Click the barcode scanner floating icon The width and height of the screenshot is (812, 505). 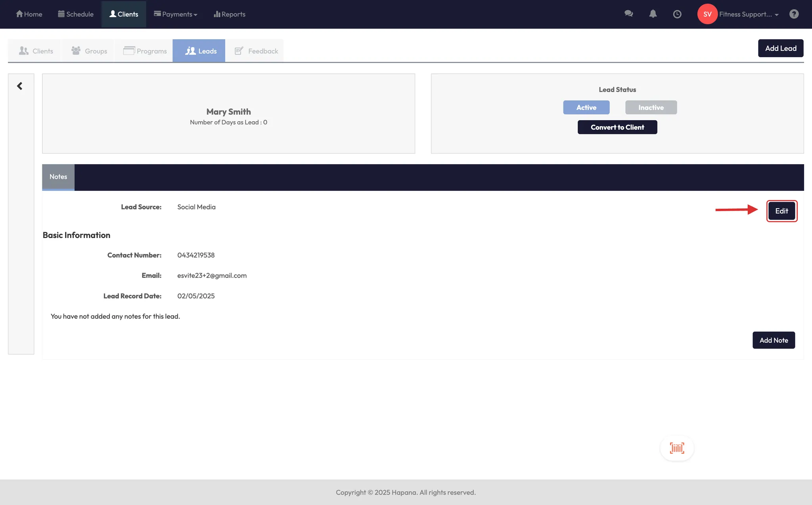tap(677, 448)
